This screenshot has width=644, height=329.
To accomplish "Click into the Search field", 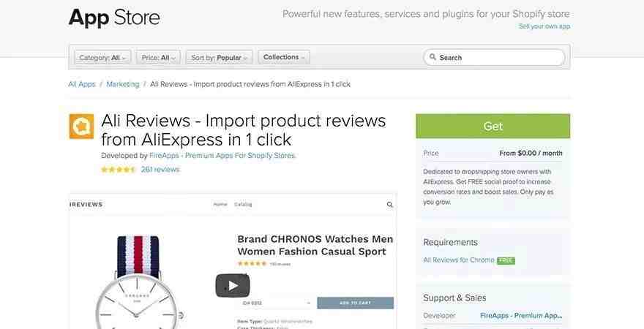I will pos(494,58).
